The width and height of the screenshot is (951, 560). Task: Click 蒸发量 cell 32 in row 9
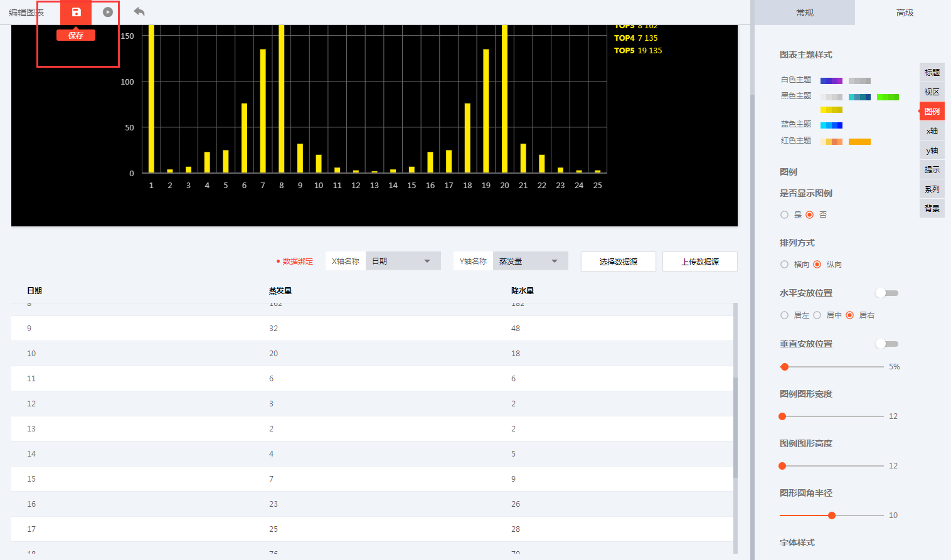click(x=274, y=329)
